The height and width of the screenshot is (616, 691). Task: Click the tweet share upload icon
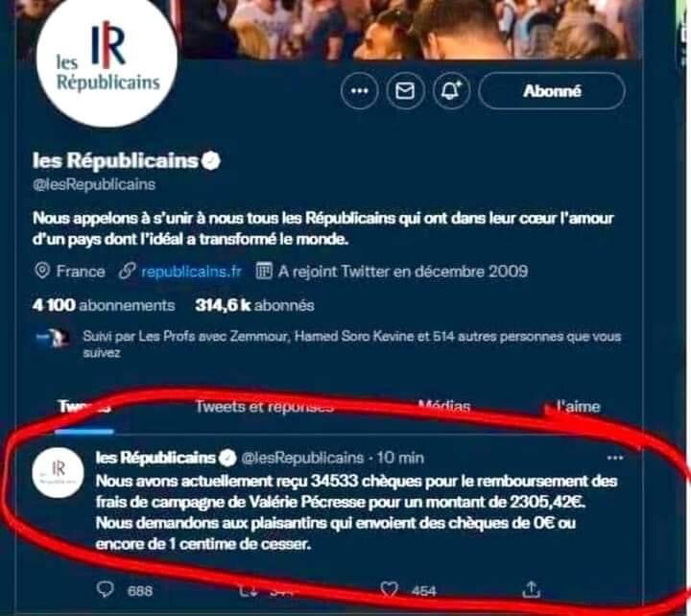click(x=532, y=589)
